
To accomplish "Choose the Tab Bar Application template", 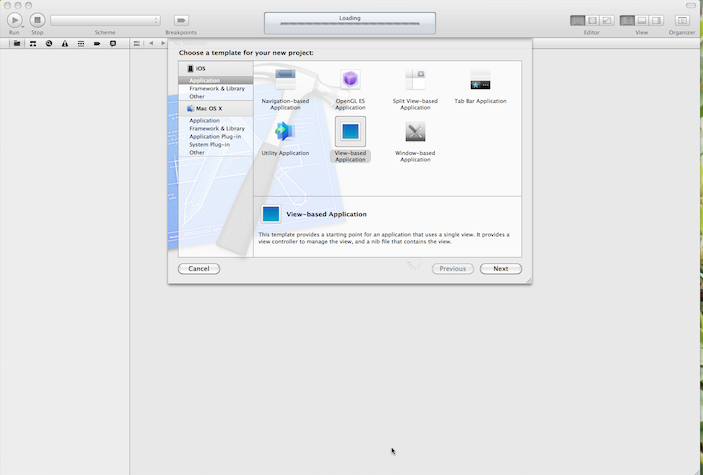I will (480, 87).
